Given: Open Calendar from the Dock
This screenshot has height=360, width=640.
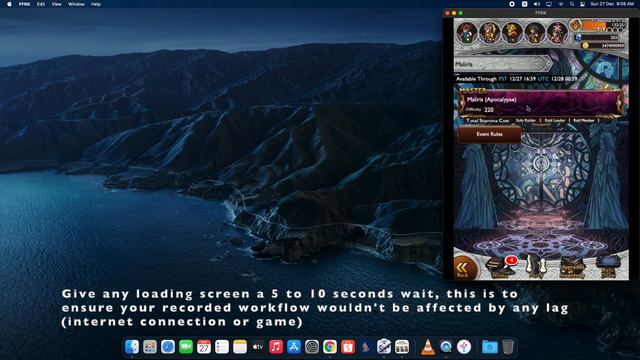Looking at the screenshot, I should point(204,347).
